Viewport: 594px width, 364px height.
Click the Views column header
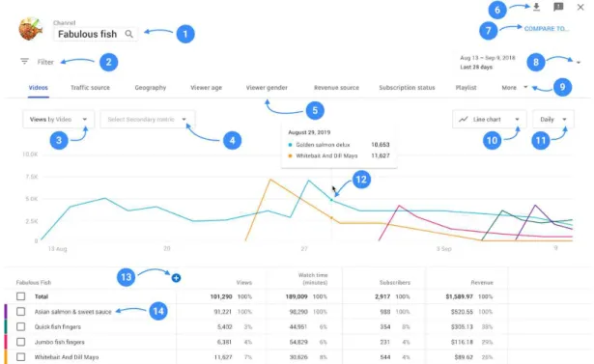coord(244,283)
